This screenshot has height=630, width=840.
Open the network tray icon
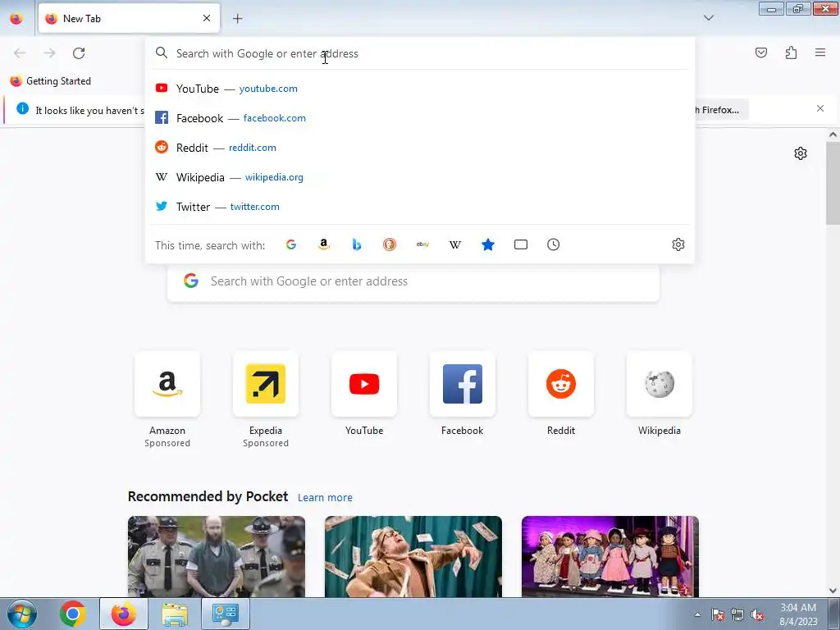737,615
